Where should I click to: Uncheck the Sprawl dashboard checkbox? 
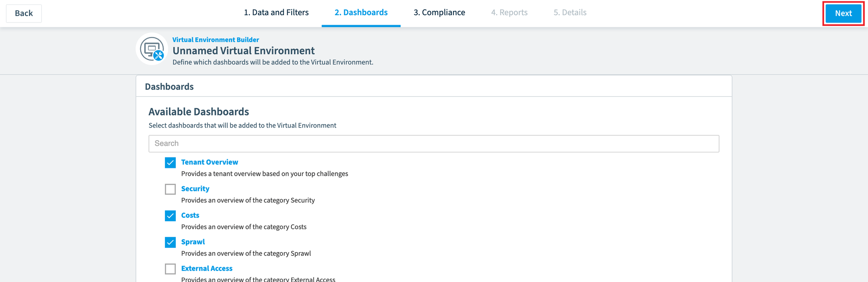170,242
